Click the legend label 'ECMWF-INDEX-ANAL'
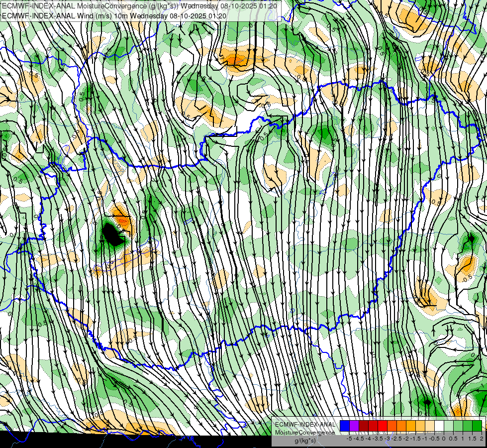Screen dimensions: 487x448 point(305,425)
